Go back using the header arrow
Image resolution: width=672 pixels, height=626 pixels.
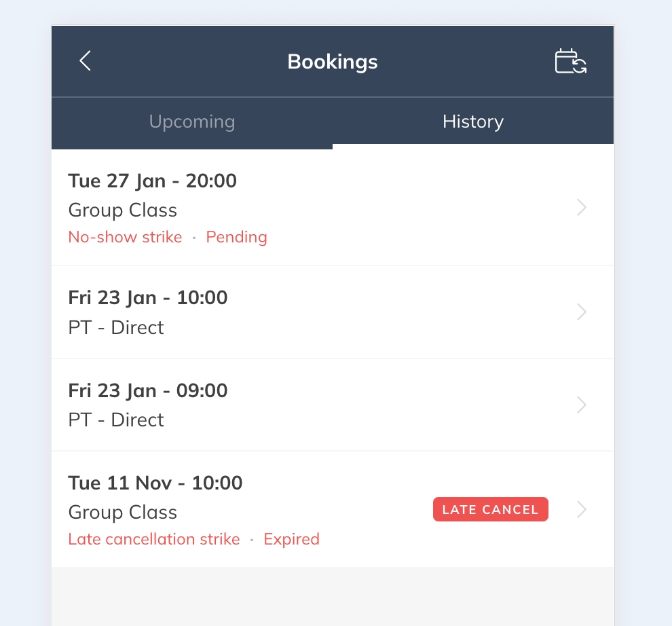(85, 61)
